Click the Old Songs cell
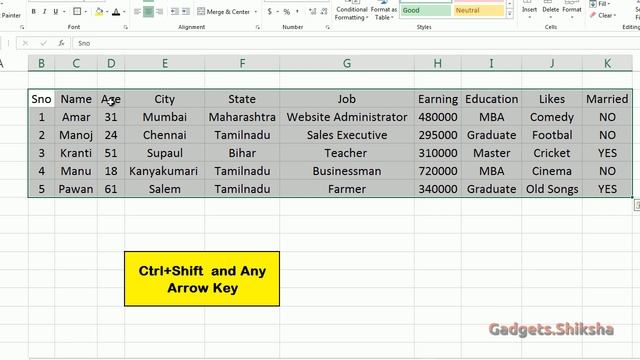This screenshot has height=360, width=640. click(552, 189)
